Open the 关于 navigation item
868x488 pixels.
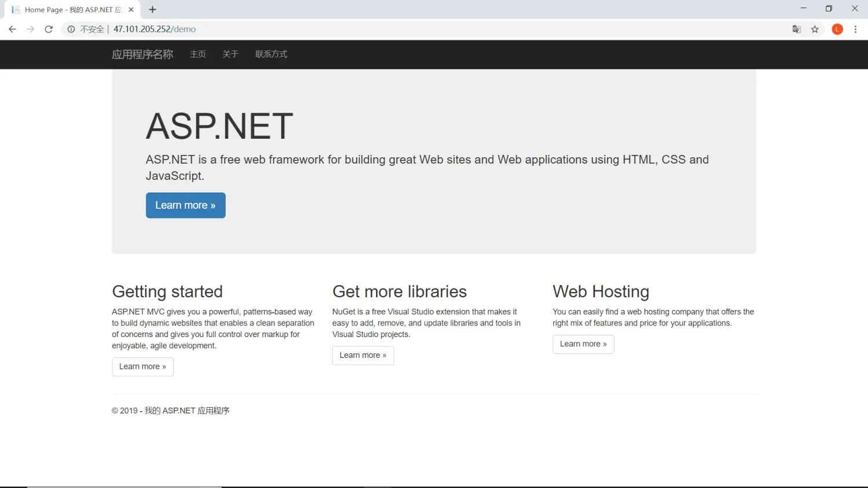[x=230, y=54]
